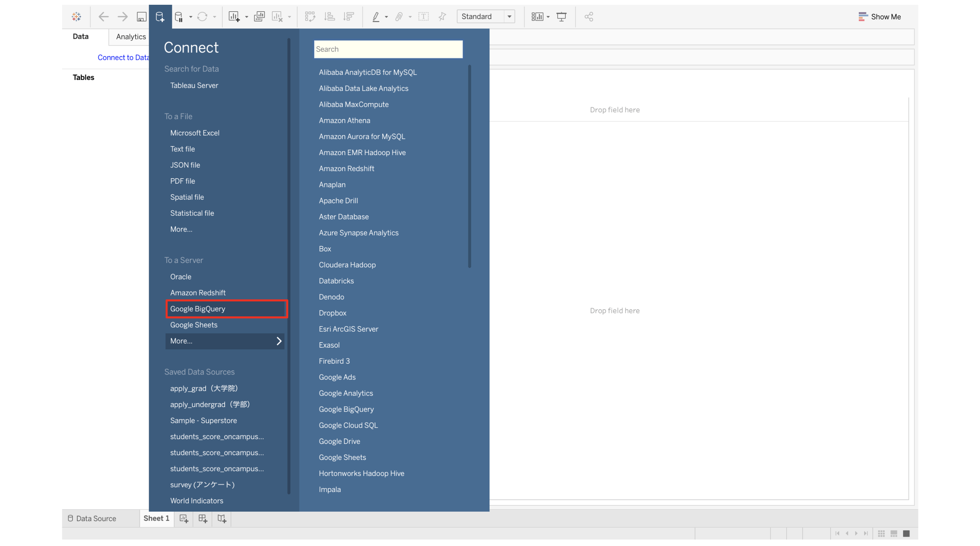The width and height of the screenshot is (980, 546).
Task: Select Dropbox in connector list
Action: 333,313
